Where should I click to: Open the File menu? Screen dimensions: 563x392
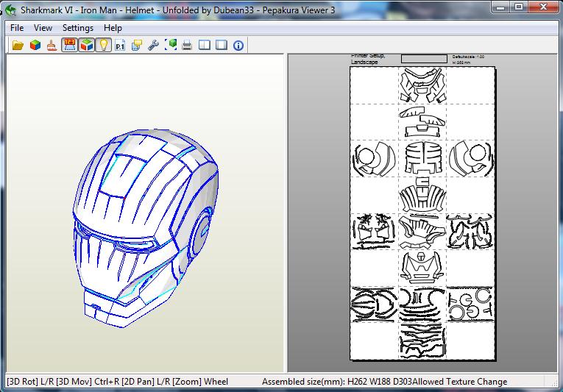point(17,28)
